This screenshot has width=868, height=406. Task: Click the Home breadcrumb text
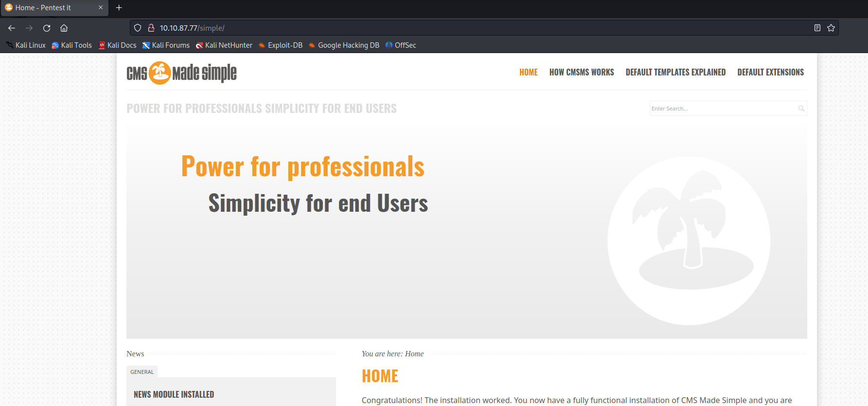414,354
